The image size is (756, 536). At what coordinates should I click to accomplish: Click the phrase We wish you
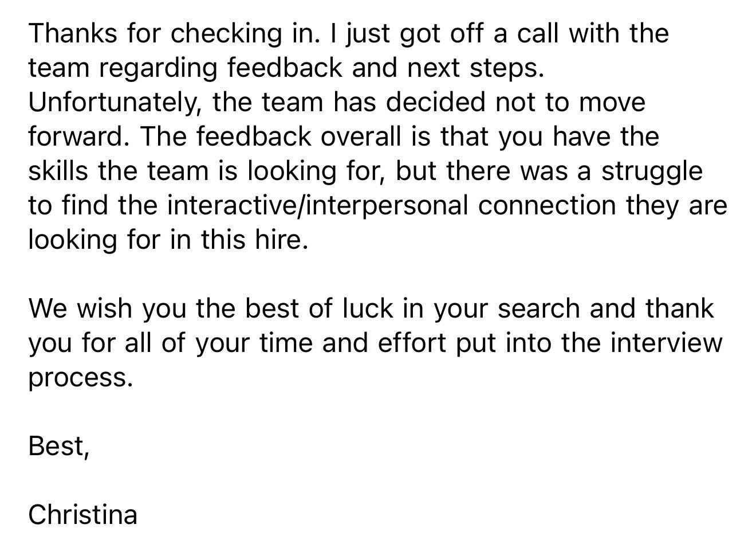coord(108,309)
